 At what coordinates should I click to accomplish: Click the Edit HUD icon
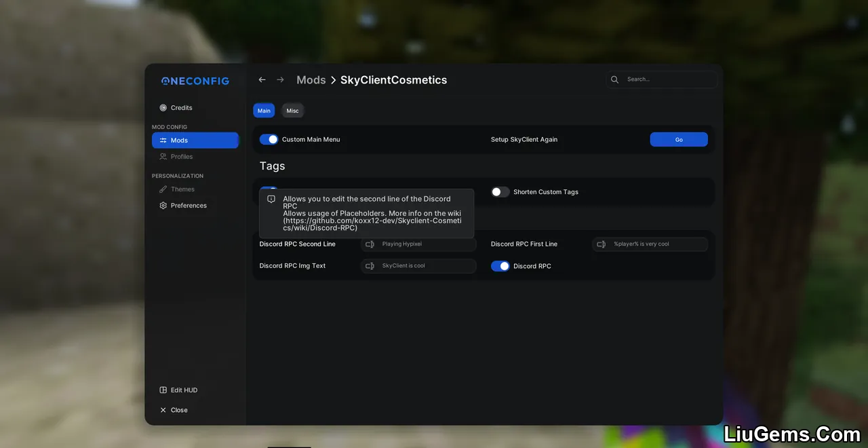click(163, 390)
